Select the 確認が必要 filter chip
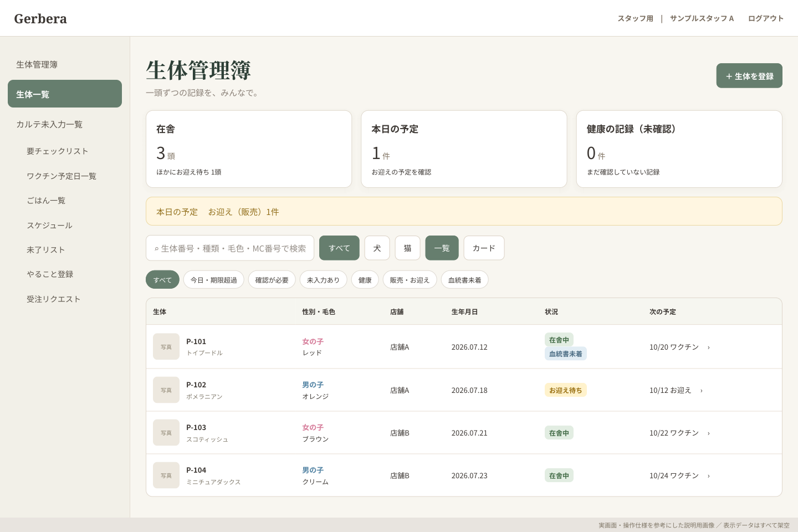Screen dimensions: 798x532 272,280
